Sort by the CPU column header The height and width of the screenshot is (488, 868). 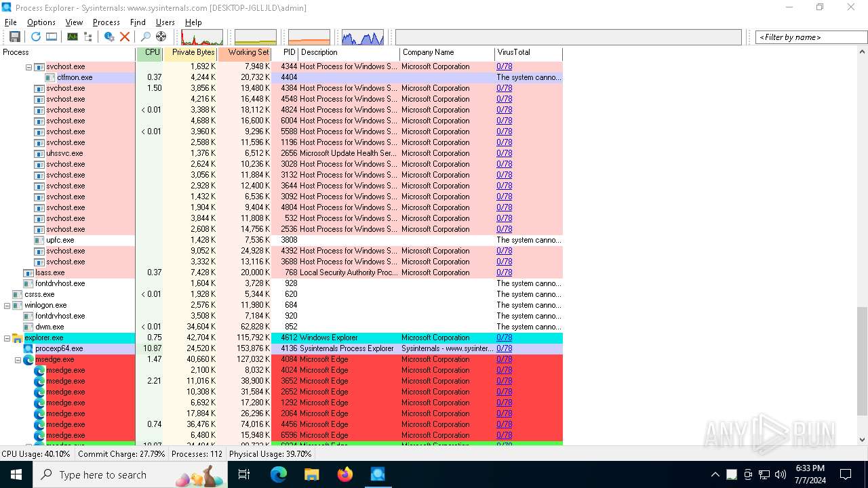pyautogui.click(x=150, y=52)
